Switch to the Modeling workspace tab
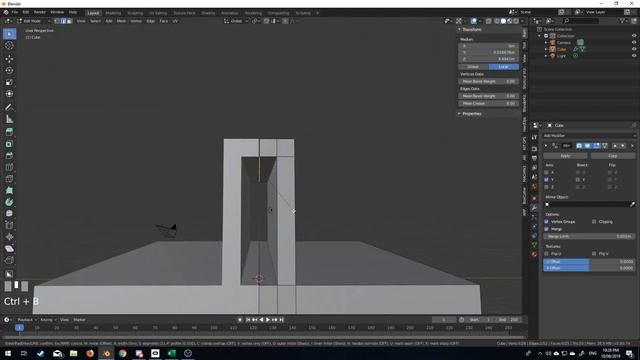The image size is (640, 360). click(113, 13)
